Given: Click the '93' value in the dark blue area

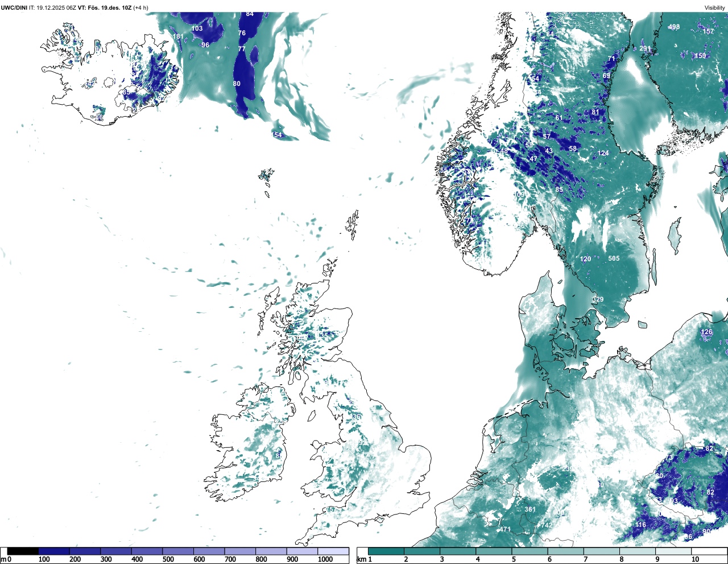Looking at the screenshot, I should click(674, 501).
